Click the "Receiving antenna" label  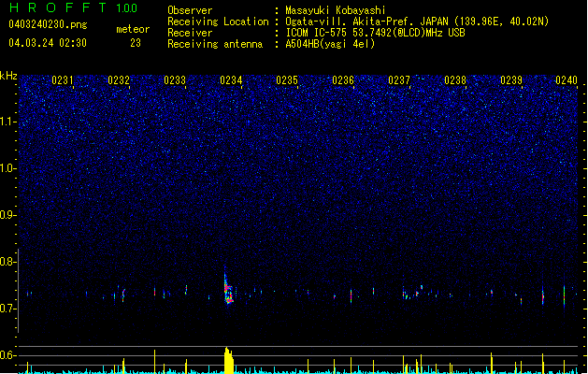coord(215,44)
